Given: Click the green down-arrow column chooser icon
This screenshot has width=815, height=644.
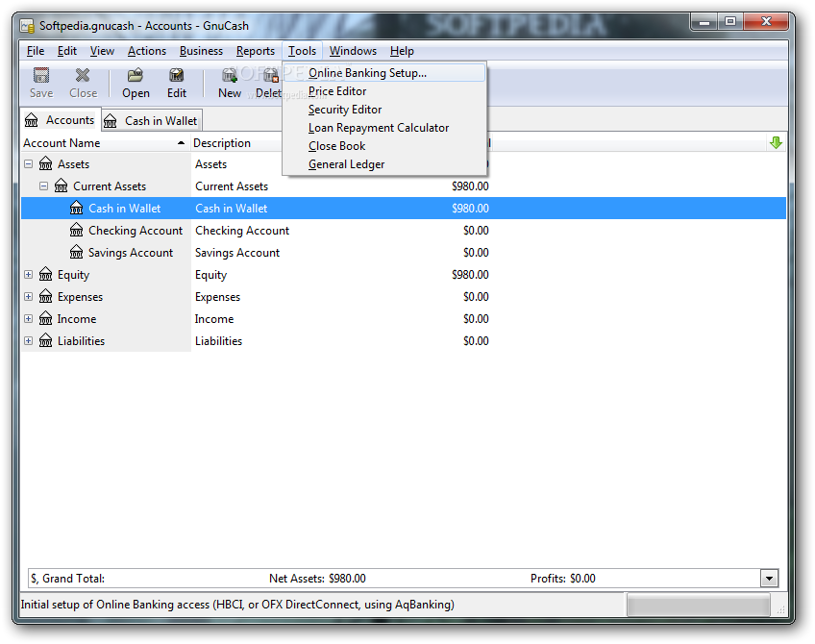Looking at the screenshot, I should click(x=776, y=142).
